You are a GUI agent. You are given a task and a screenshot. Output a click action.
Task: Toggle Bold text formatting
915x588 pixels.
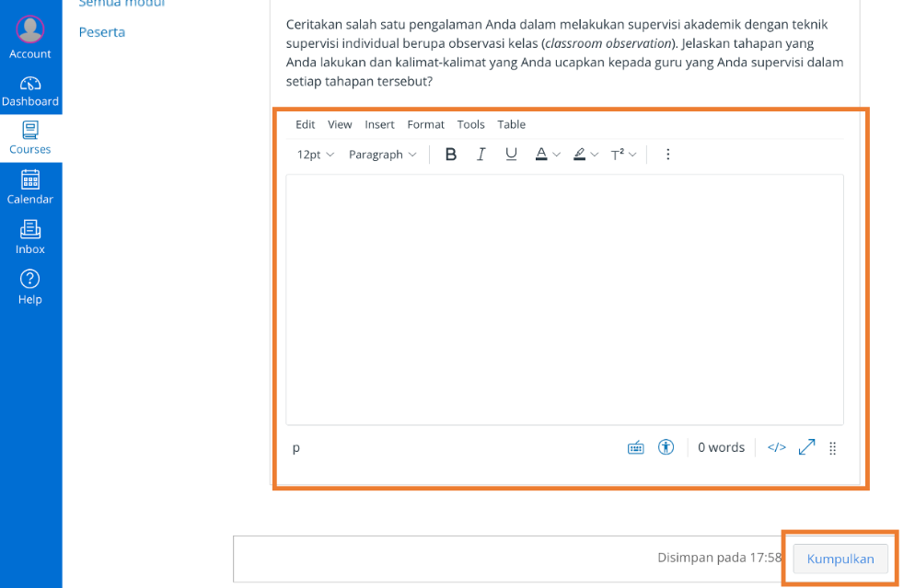[450, 155]
